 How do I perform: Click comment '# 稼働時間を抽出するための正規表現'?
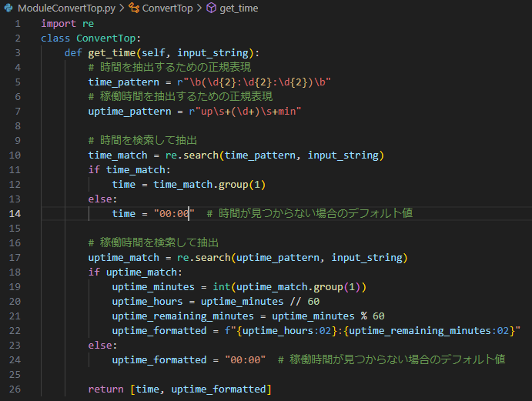tap(180, 96)
